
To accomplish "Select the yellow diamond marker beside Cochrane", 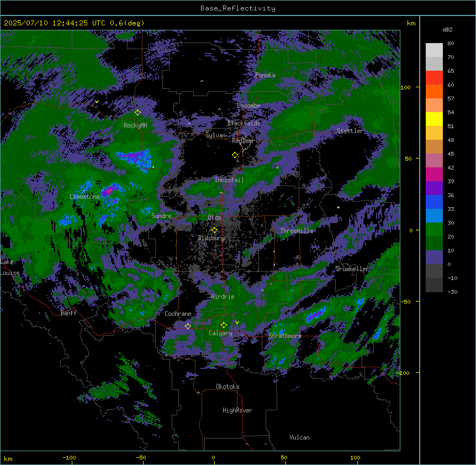I will coord(188,326).
